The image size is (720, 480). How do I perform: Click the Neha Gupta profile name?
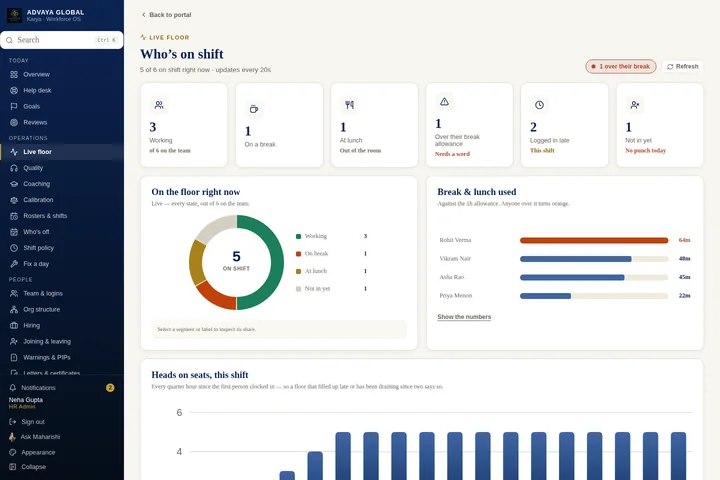pyautogui.click(x=26, y=400)
